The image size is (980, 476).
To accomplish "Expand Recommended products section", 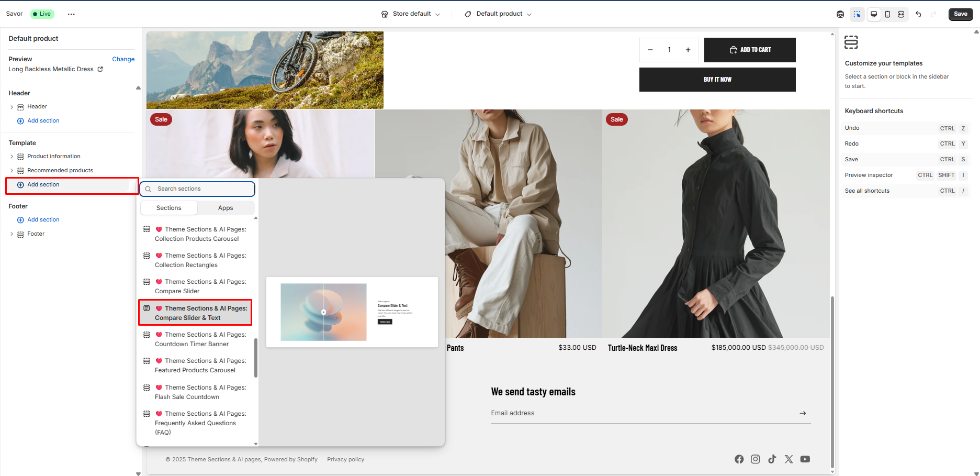I will [x=12, y=171].
